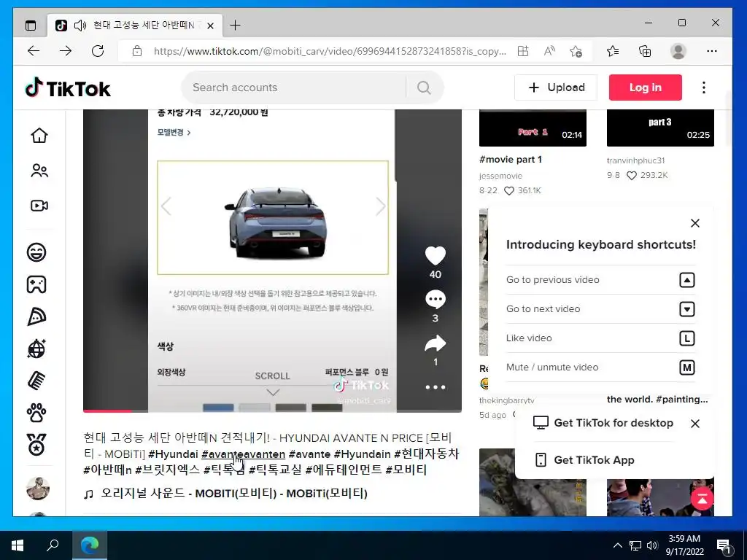Open Edge profile avatar icon
The image size is (747, 560).
[678, 51]
